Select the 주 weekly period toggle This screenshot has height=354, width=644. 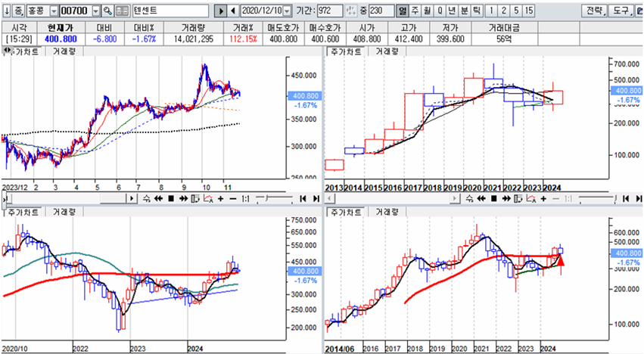point(415,11)
